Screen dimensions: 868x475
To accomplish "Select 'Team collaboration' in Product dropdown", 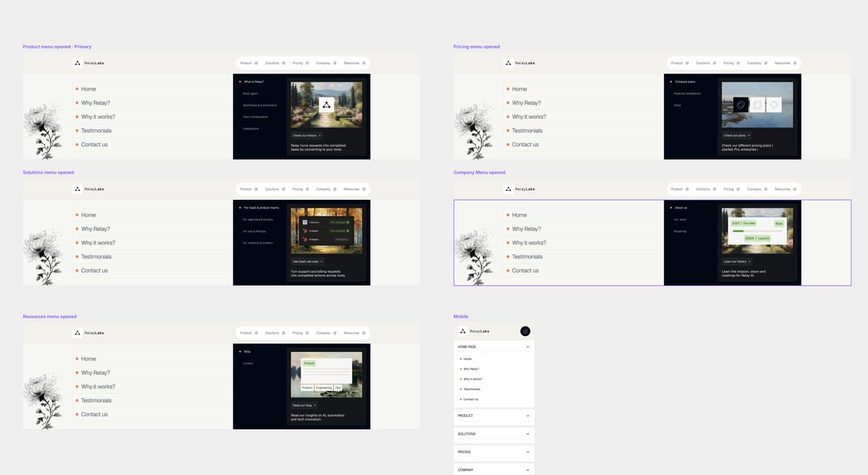I will 256,117.
